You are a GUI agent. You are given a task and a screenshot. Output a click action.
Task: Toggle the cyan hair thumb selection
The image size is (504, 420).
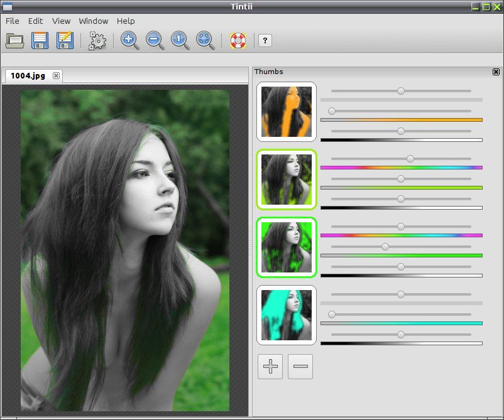click(287, 315)
